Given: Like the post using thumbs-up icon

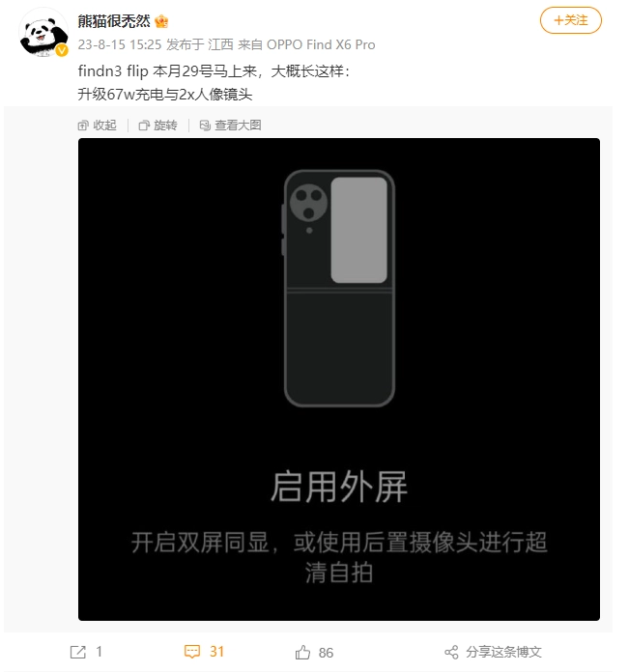Looking at the screenshot, I should (x=302, y=653).
